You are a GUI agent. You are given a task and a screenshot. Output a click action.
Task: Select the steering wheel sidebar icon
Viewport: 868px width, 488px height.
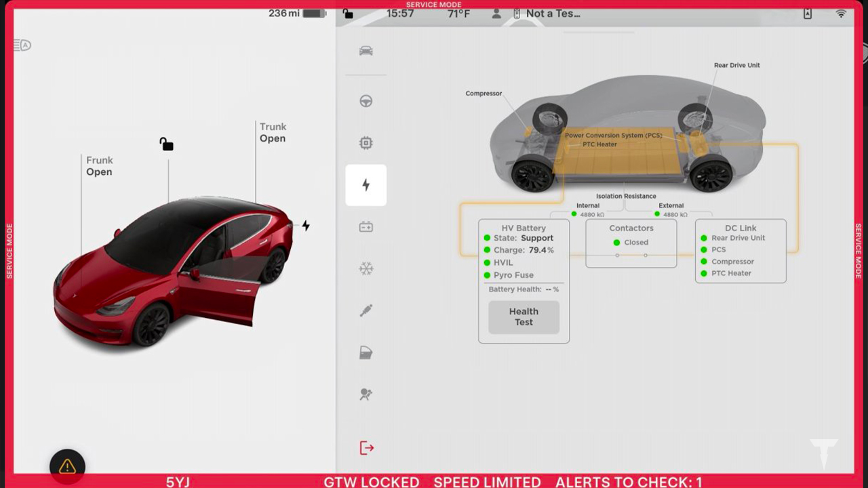click(366, 102)
